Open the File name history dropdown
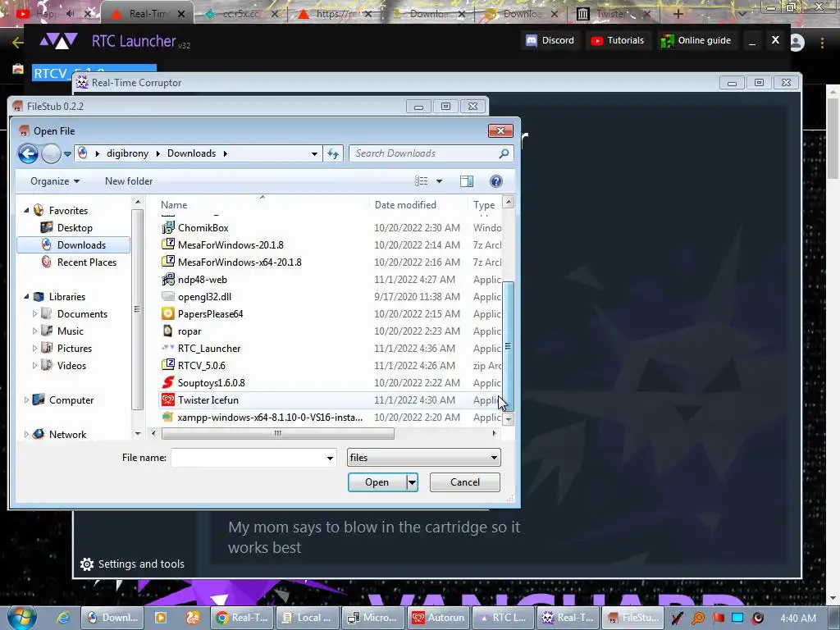 (x=330, y=458)
